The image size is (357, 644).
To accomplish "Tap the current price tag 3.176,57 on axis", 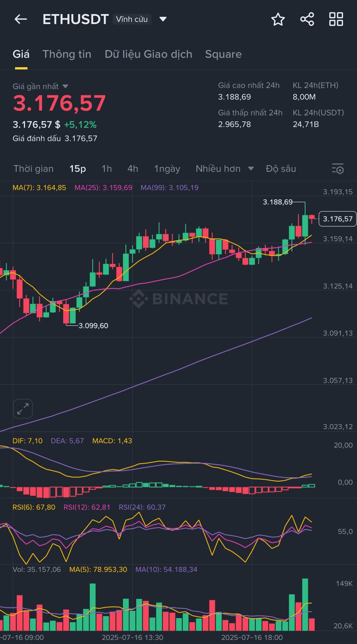I will (338, 219).
